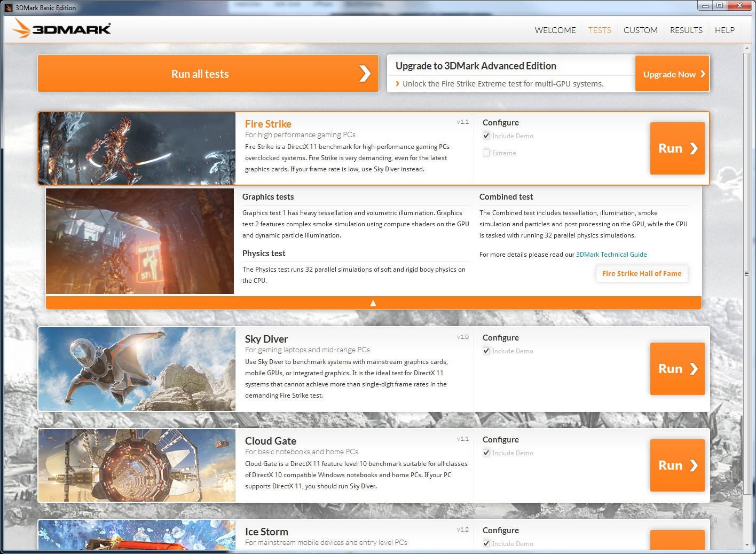The width and height of the screenshot is (756, 554).
Task: Enable the Fire Strike Extreme checkbox
Action: coord(486,153)
